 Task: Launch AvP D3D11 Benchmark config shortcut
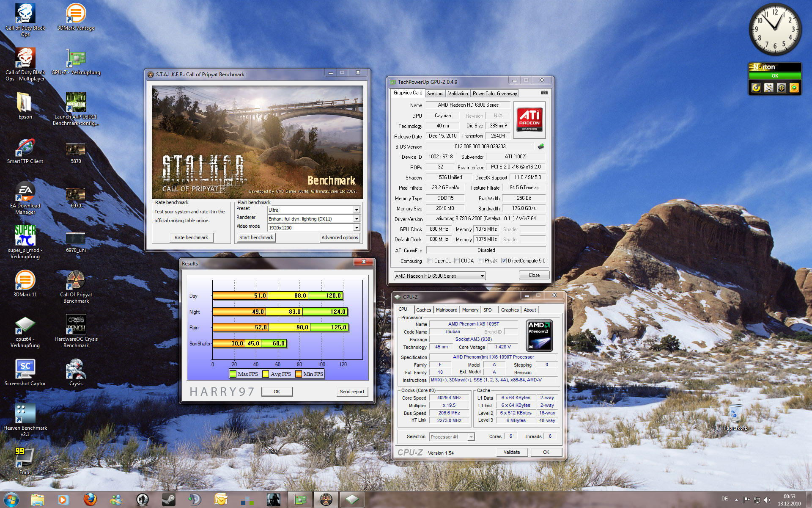click(x=76, y=109)
